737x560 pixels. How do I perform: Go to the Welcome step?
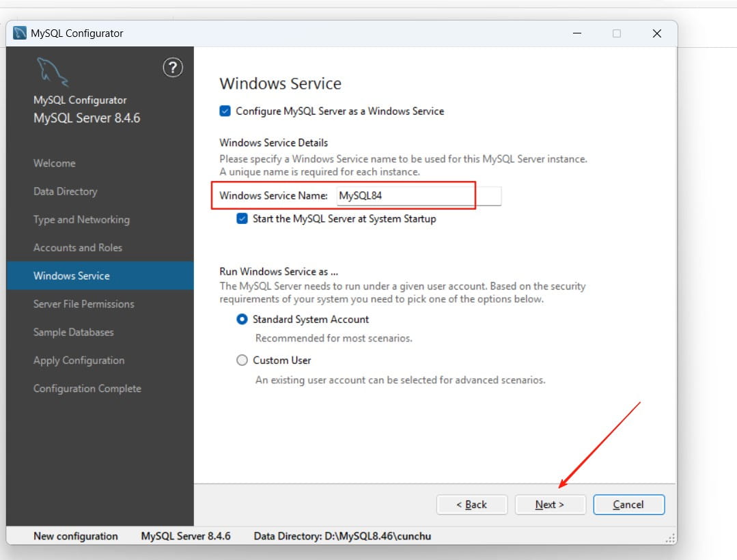tap(55, 163)
